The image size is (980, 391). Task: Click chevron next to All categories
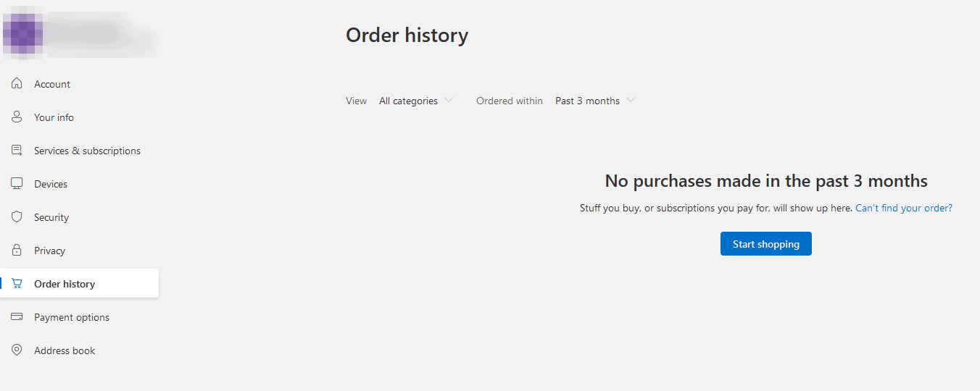pos(449,101)
